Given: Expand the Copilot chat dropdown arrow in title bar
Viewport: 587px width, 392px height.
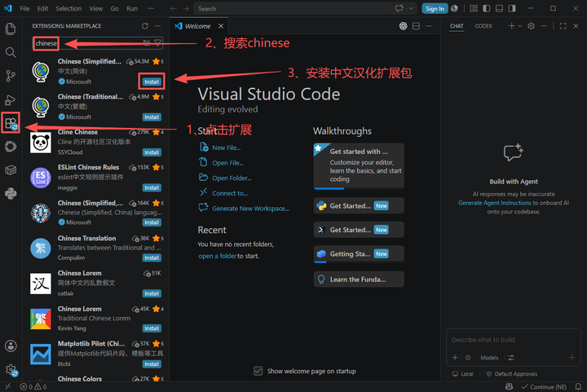Looking at the screenshot, I should [x=411, y=8].
